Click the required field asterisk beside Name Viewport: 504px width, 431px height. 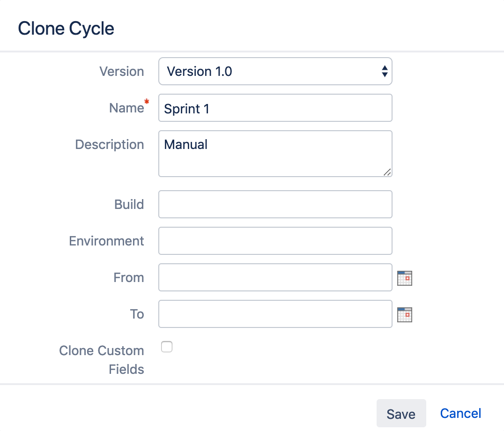click(x=146, y=102)
